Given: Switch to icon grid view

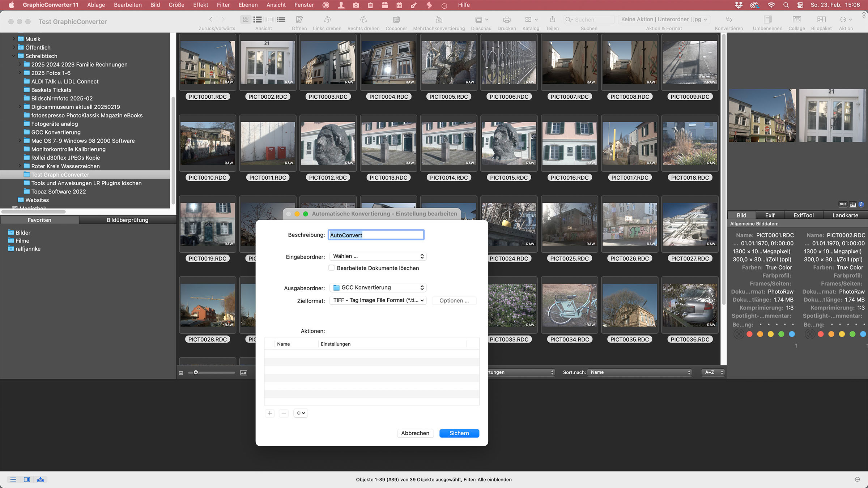Looking at the screenshot, I should point(246,20).
